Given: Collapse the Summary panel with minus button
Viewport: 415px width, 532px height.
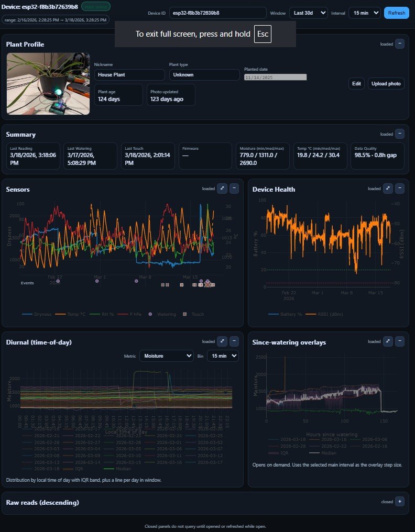Looking at the screenshot, I should click(x=400, y=134).
